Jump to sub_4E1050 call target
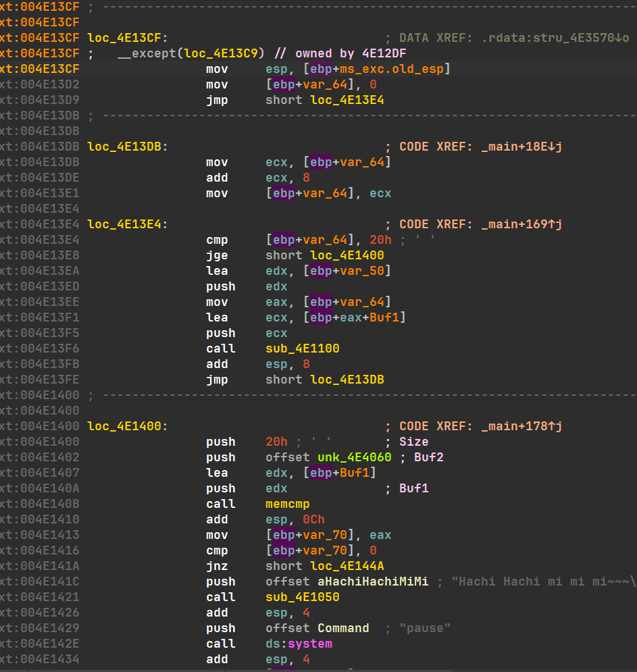637x672 pixels. (303, 597)
